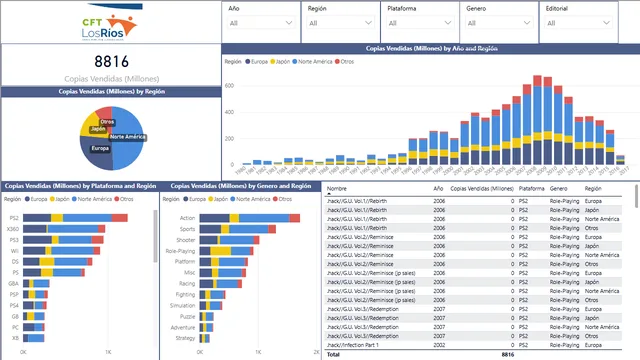The height and width of the screenshot is (360, 640).
Task: Select the 2008 column in yearly chart
Action: 538,120
